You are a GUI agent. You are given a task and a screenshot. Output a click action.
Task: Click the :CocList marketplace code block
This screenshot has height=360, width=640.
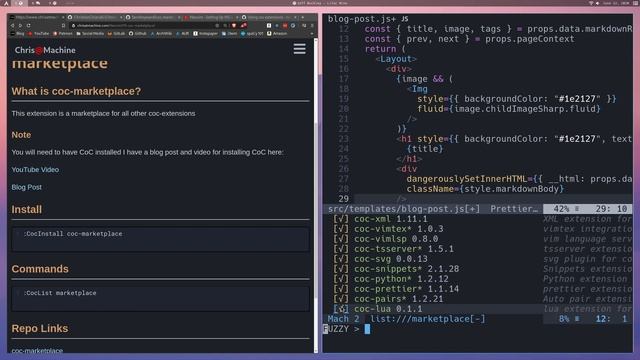(x=160, y=298)
